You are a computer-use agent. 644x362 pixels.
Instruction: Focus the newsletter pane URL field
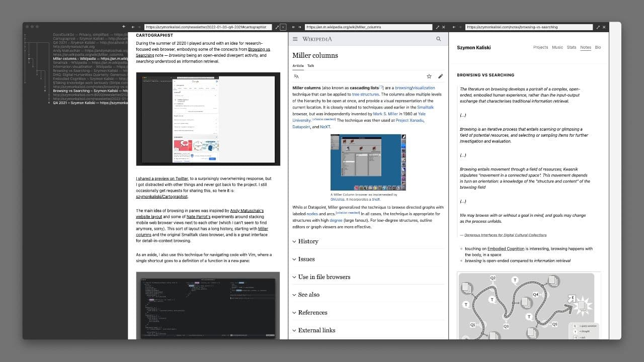208,27
